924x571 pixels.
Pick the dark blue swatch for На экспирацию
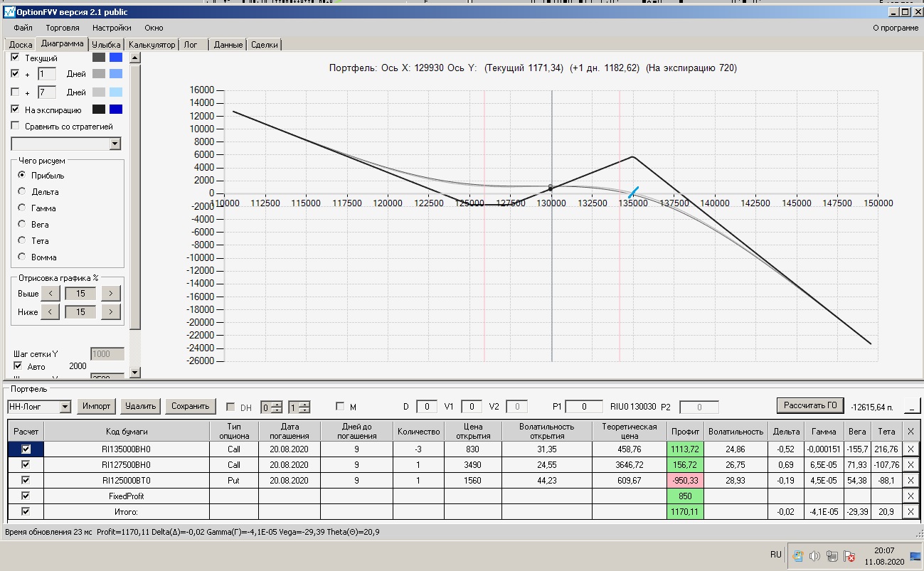pyautogui.click(x=115, y=110)
